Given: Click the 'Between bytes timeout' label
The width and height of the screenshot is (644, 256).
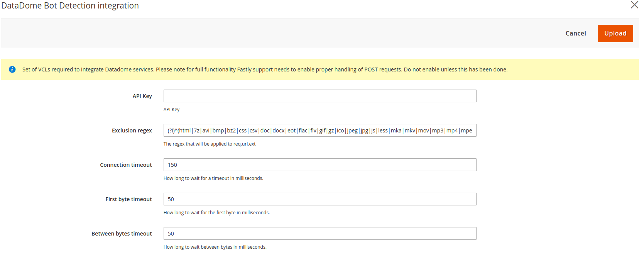Looking at the screenshot, I should click(x=122, y=234).
